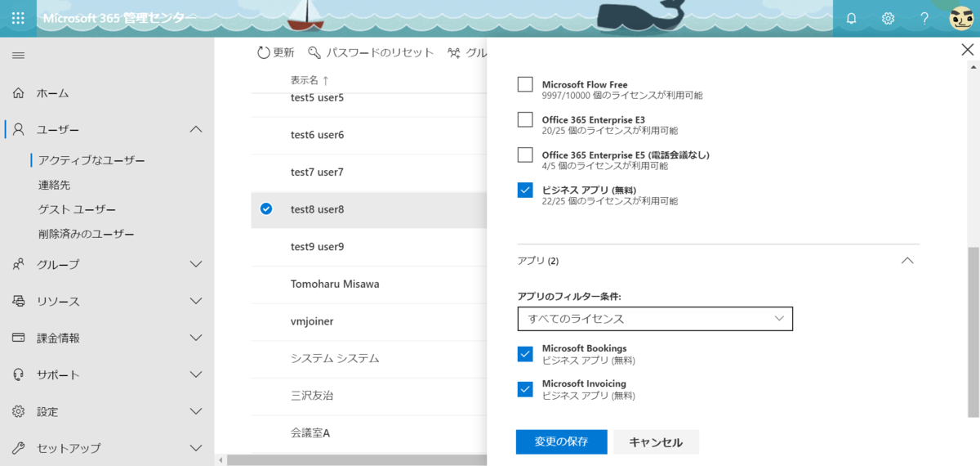Click the Setup wrench icon
The image size is (980, 466).
[19, 448]
